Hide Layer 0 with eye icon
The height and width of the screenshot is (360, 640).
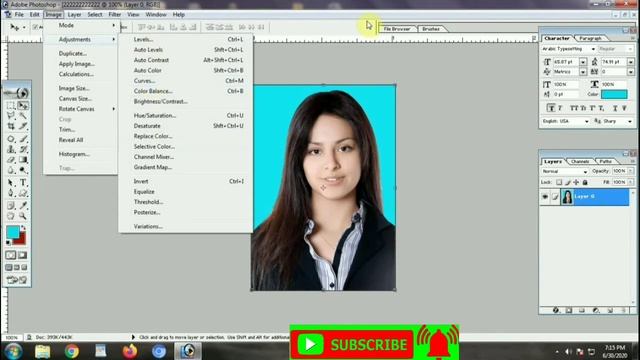[545, 197]
